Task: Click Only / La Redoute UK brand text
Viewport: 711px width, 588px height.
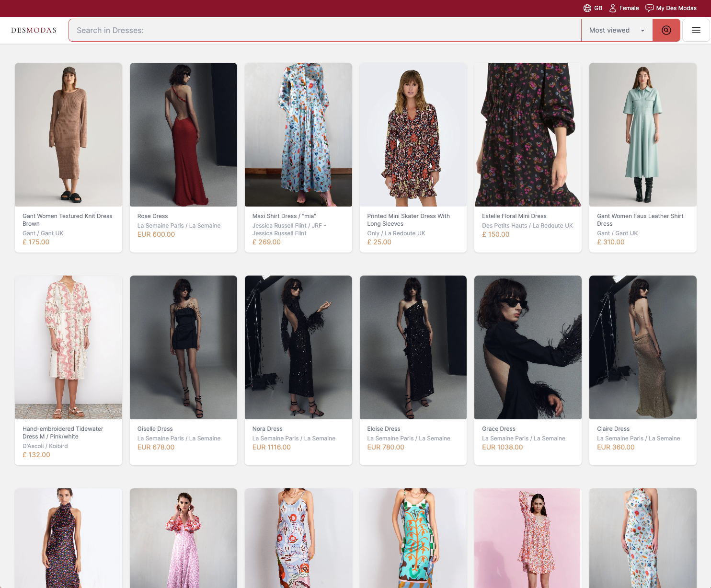Action: pyautogui.click(x=396, y=233)
